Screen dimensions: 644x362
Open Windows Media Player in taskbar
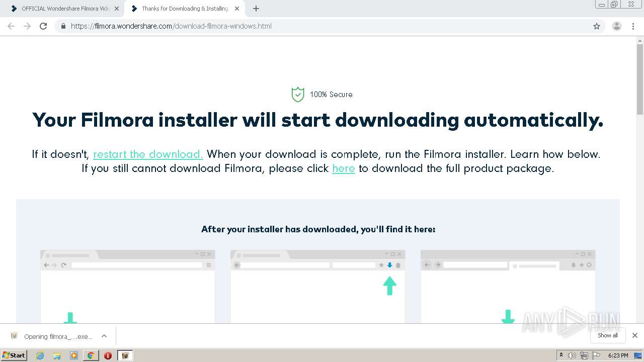[x=74, y=355]
